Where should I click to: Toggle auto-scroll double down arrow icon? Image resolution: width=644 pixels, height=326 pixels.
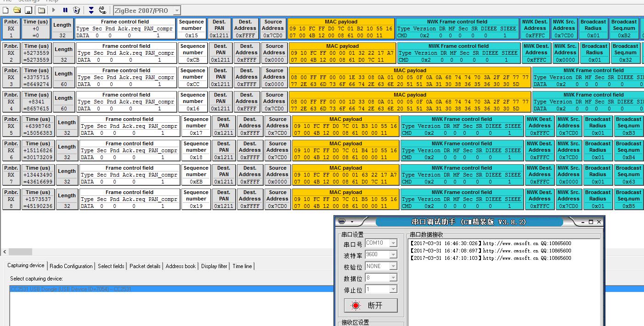click(x=91, y=10)
